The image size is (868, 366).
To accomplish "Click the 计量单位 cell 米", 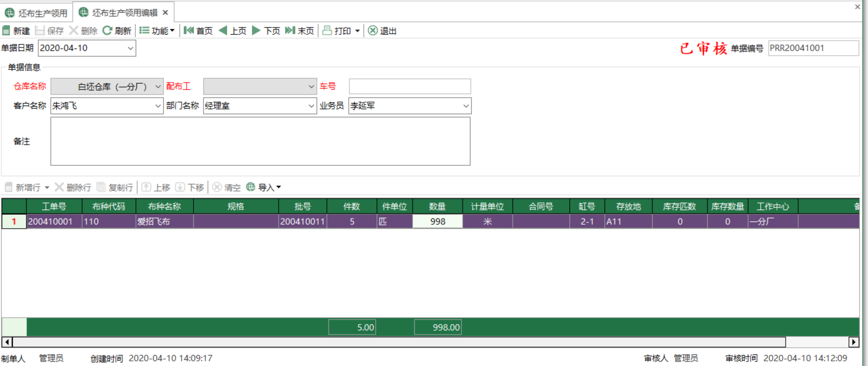I will pyautogui.click(x=487, y=221).
